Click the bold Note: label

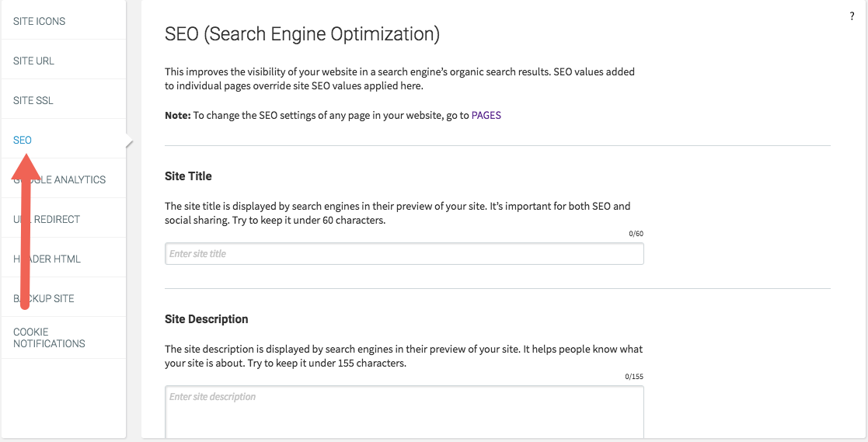click(x=178, y=116)
